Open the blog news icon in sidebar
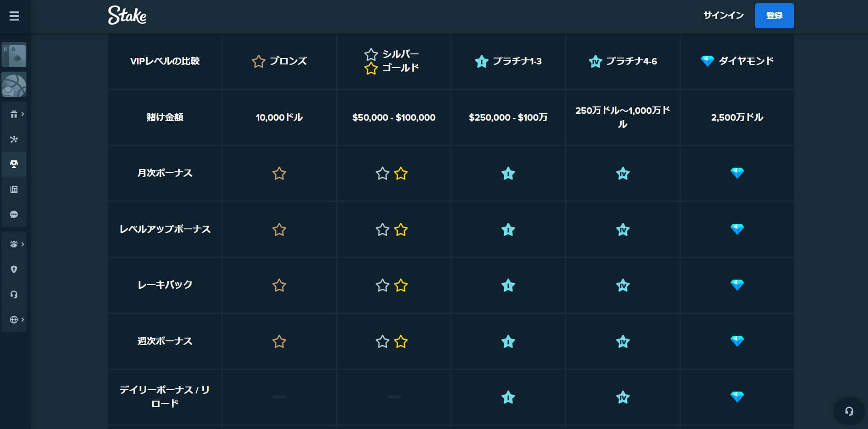The width and height of the screenshot is (868, 429). pos(14,190)
